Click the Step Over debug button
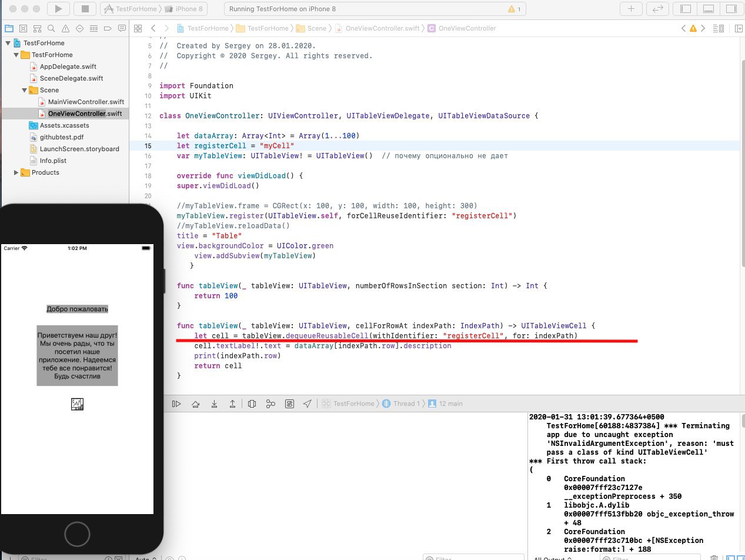This screenshot has height=560, width=745. [x=195, y=404]
